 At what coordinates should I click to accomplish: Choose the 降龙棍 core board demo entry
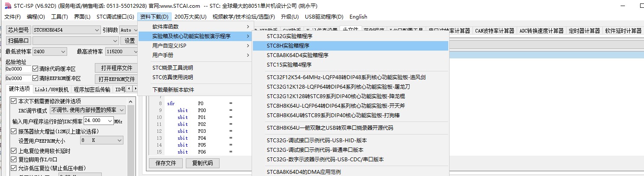click(x=351, y=96)
